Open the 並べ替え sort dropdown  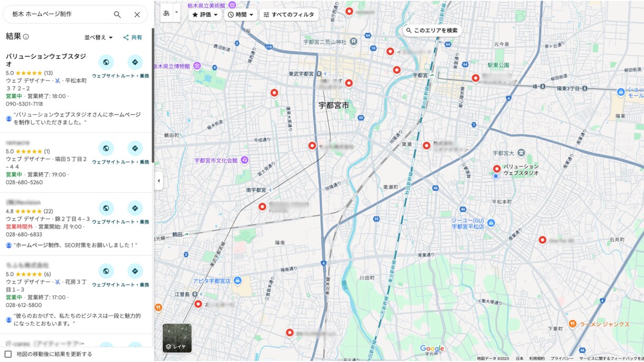tap(99, 37)
